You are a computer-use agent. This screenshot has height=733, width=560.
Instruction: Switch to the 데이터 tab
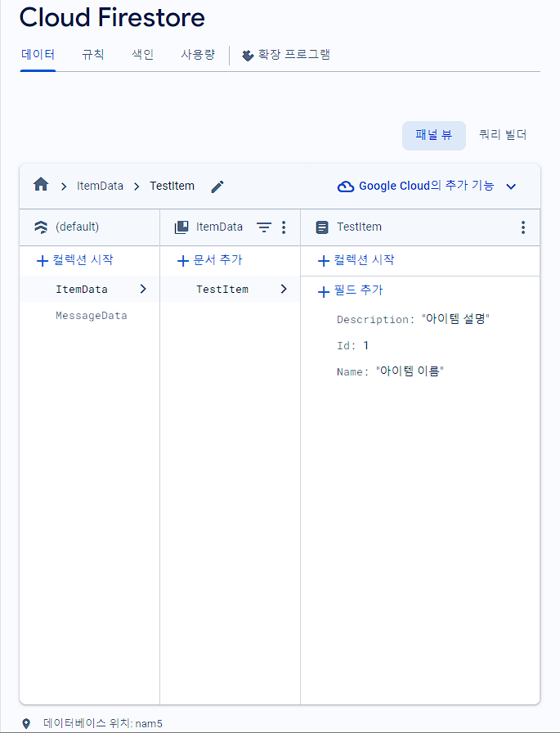(38, 55)
